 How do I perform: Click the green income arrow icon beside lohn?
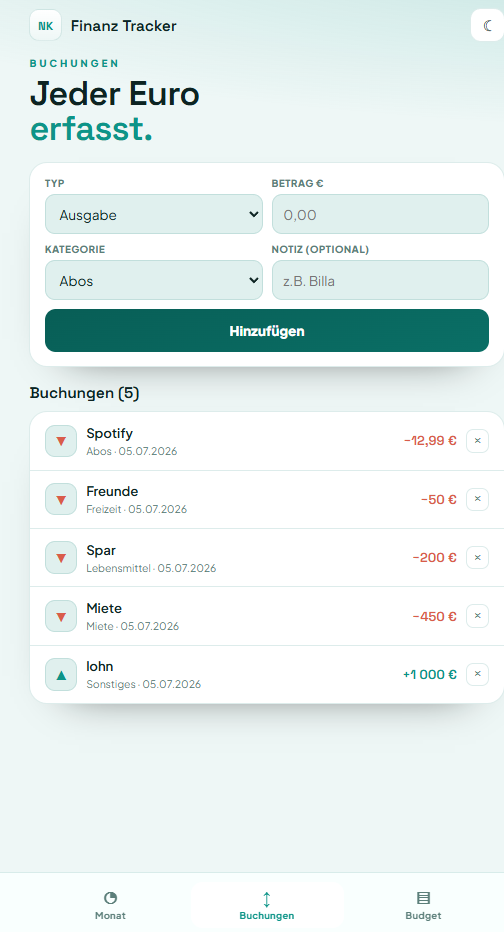(61, 675)
